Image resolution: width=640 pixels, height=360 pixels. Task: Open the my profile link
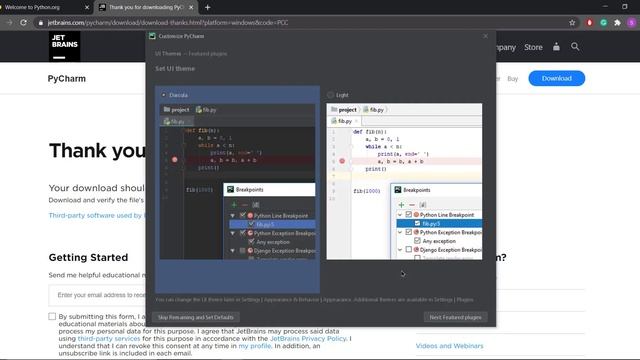point(255,346)
